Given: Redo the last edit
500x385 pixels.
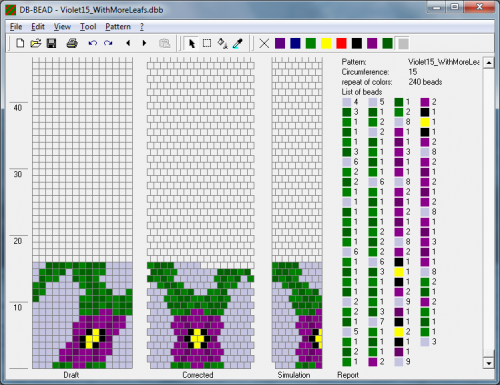Looking at the screenshot, I should pos(108,43).
